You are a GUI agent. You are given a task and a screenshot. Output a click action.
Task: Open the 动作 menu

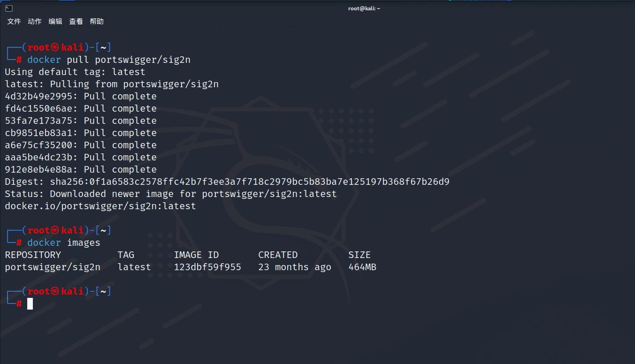pyautogui.click(x=35, y=22)
